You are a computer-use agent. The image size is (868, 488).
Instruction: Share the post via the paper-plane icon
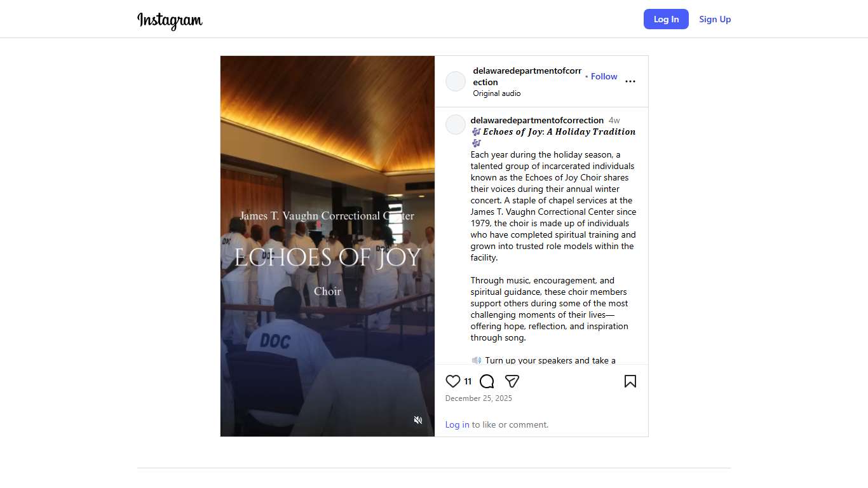[512, 381]
